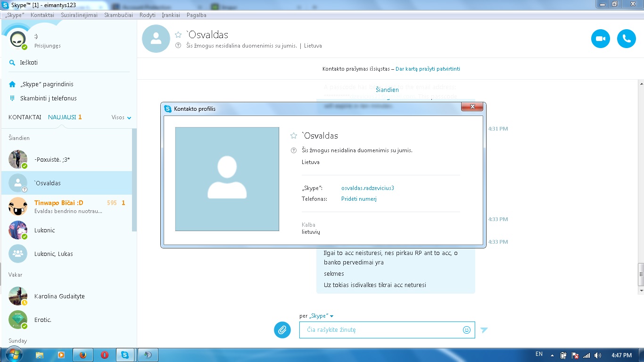Select the Karolina Gudaityte conversation

tap(67, 296)
